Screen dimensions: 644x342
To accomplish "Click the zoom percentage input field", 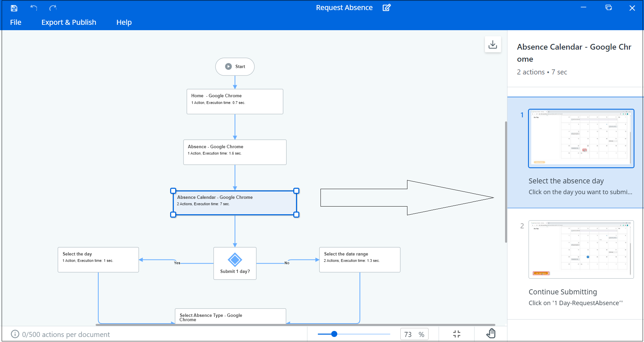I will (x=408, y=334).
